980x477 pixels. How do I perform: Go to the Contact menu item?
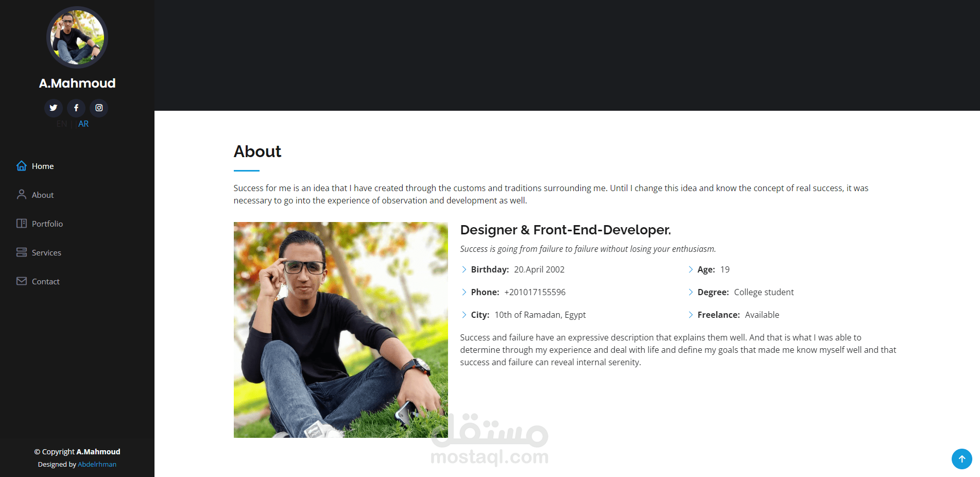[46, 281]
